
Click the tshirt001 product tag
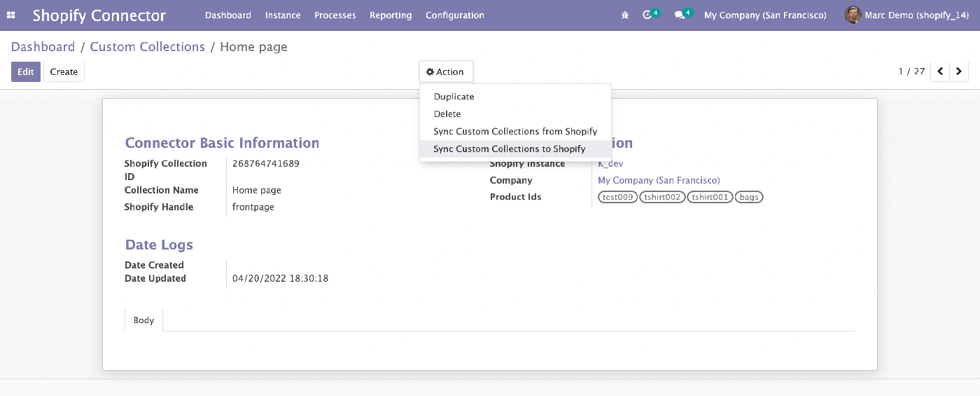click(710, 197)
